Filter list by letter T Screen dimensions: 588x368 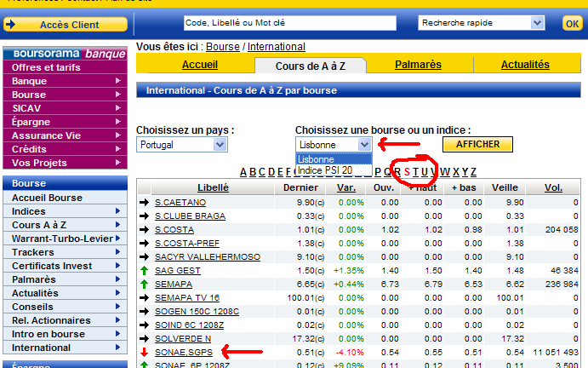[415, 172]
